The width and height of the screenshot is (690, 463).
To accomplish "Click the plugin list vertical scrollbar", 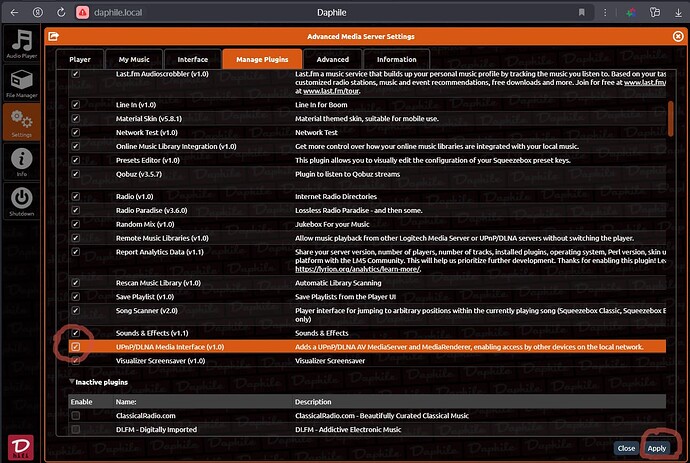I will click(x=671, y=118).
